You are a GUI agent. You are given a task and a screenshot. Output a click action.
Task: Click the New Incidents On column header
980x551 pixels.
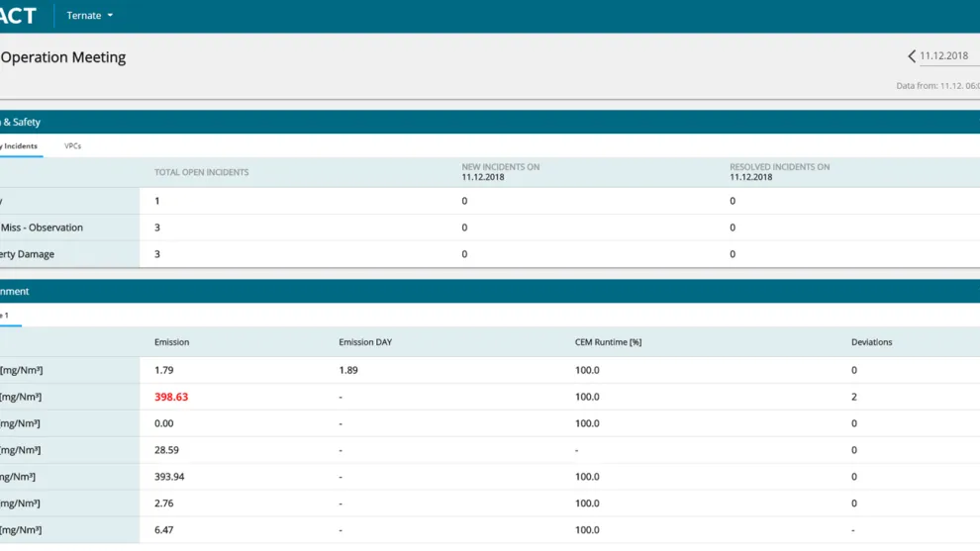[500, 172]
